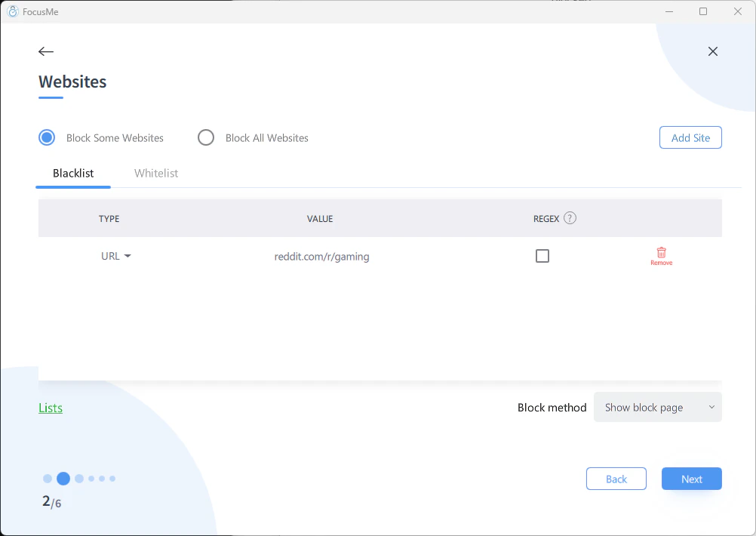Switch to the Blacklist tab
The height and width of the screenshot is (536, 756).
(73, 173)
